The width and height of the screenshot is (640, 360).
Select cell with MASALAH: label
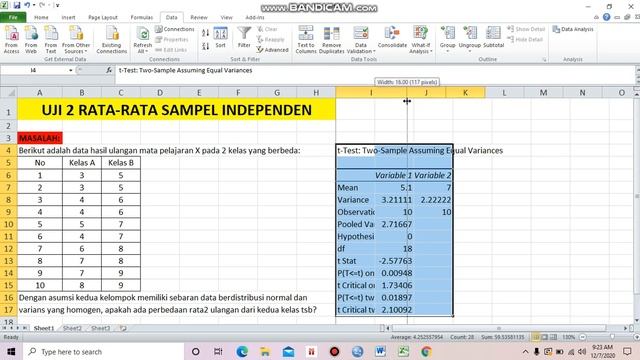tap(40, 138)
